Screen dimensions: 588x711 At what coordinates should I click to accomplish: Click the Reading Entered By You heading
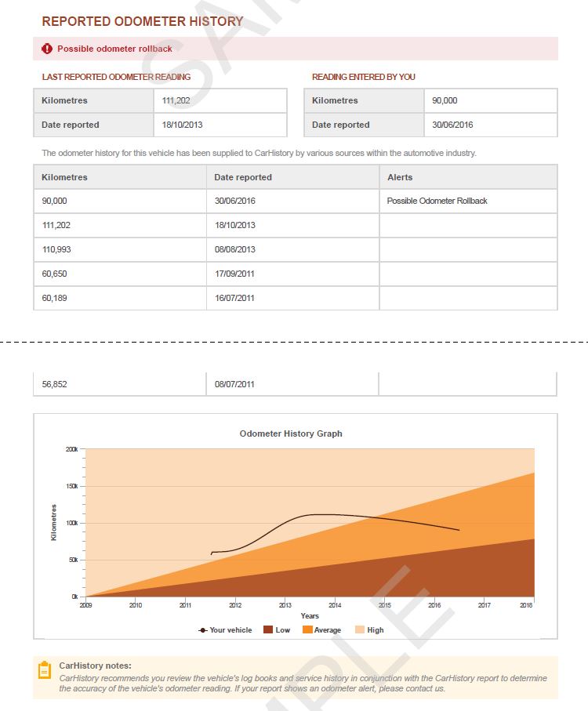(x=363, y=77)
